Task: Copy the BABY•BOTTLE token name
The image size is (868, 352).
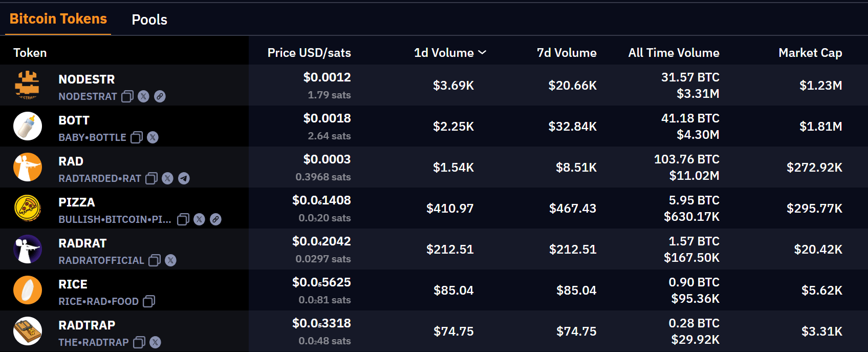Action: pyautogui.click(x=137, y=137)
